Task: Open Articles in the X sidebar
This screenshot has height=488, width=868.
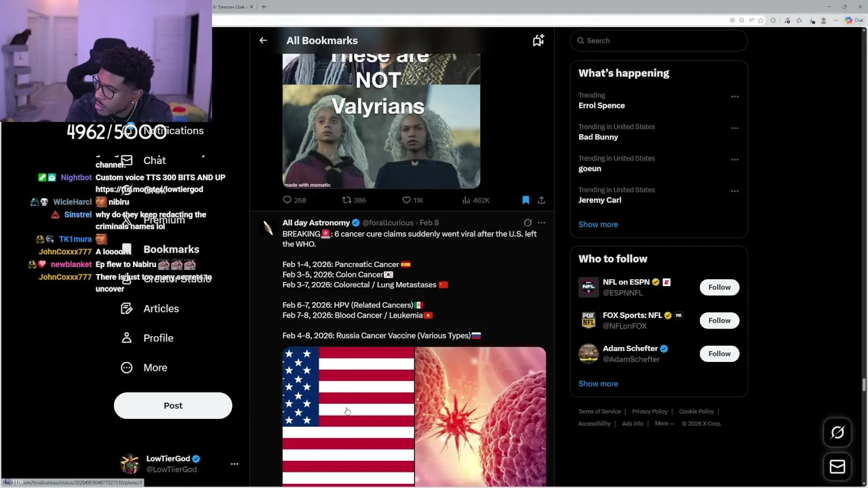Action: [x=150, y=308]
